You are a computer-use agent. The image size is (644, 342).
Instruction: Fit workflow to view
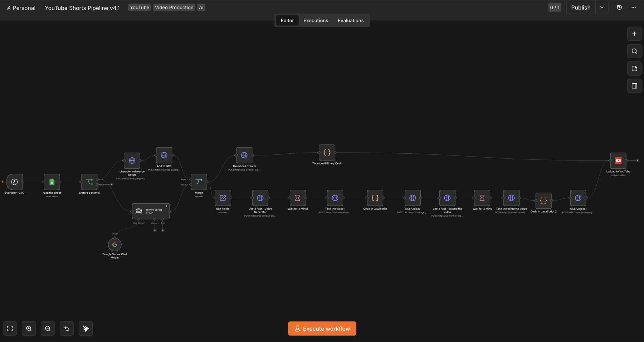click(10, 328)
